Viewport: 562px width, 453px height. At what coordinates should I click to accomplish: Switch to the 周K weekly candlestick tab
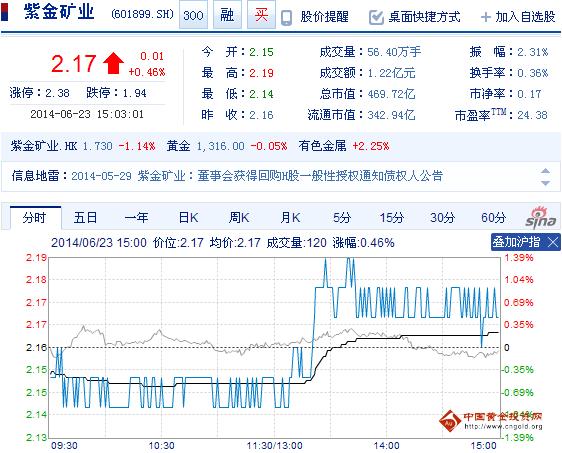click(x=239, y=218)
